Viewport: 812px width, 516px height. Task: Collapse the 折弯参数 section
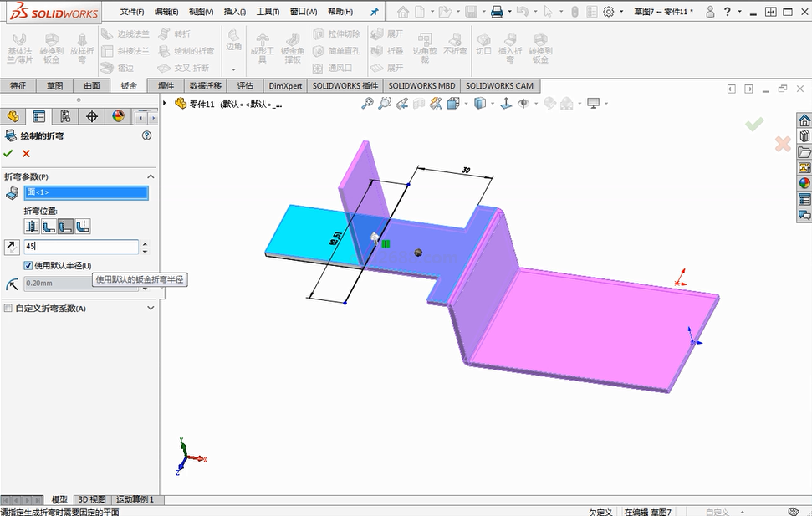(x=151, y=176)
